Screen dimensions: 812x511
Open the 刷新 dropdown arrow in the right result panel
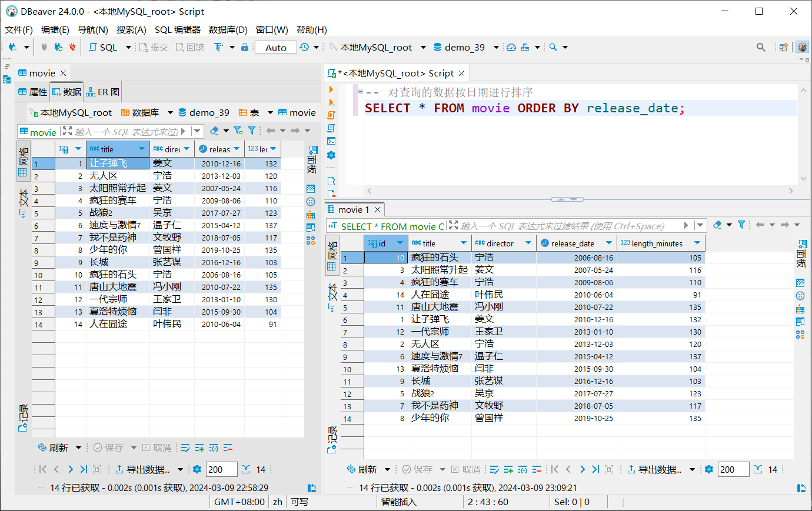387,469
